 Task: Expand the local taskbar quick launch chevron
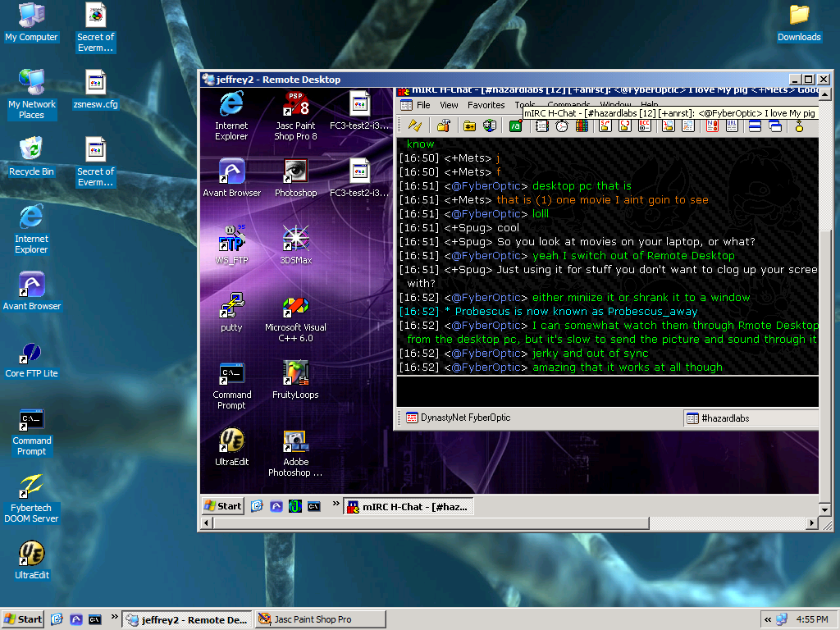click(x=114, y=617)
